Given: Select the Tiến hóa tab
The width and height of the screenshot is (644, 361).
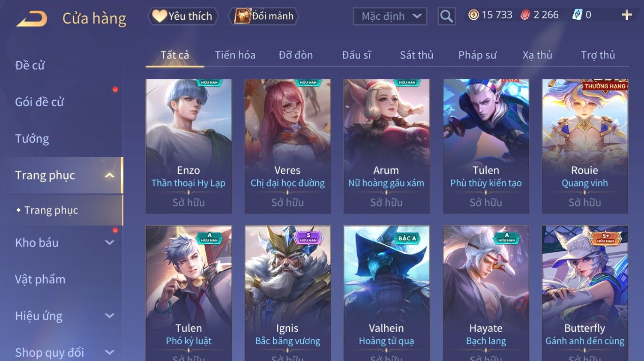Looking at the screenshot, I should pyautogui.click(x=235, y=55).
